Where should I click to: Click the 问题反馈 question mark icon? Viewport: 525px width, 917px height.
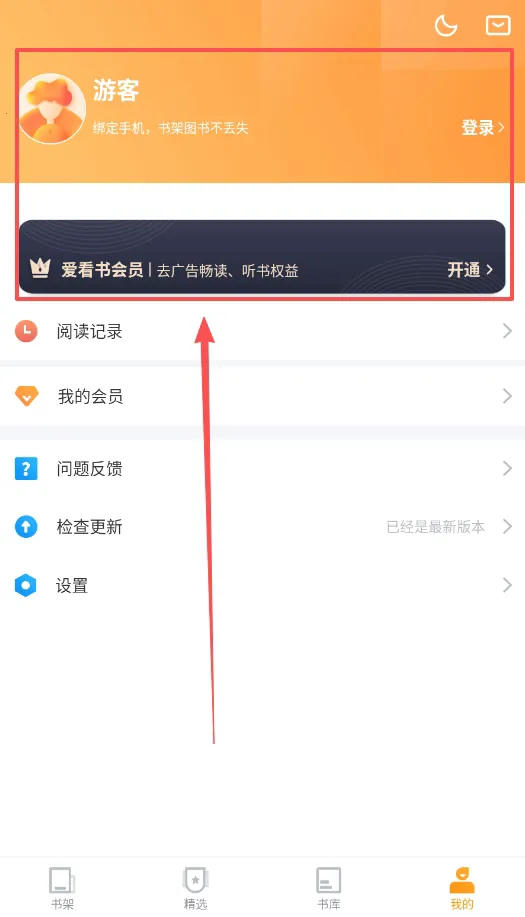26,468
